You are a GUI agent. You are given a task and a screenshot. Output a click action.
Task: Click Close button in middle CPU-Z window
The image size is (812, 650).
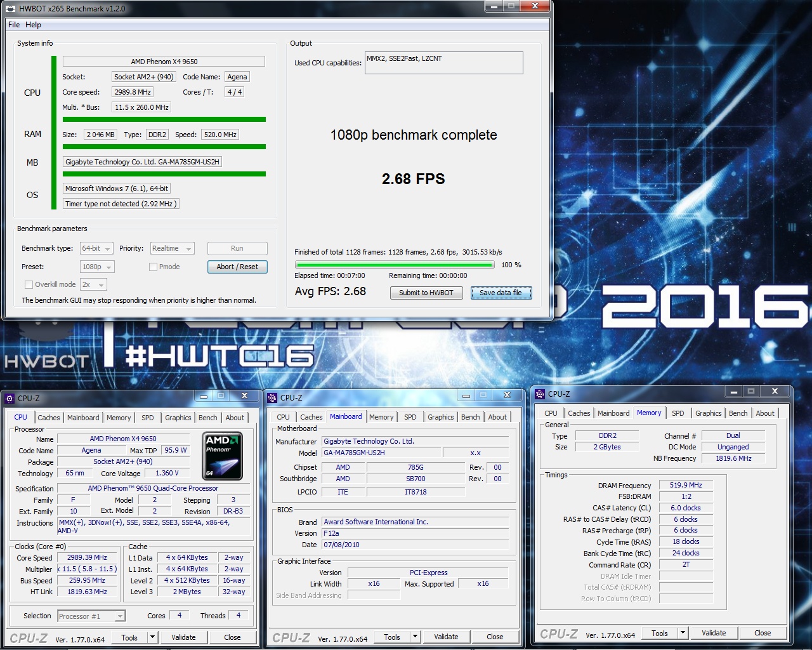tap(495, 637)
